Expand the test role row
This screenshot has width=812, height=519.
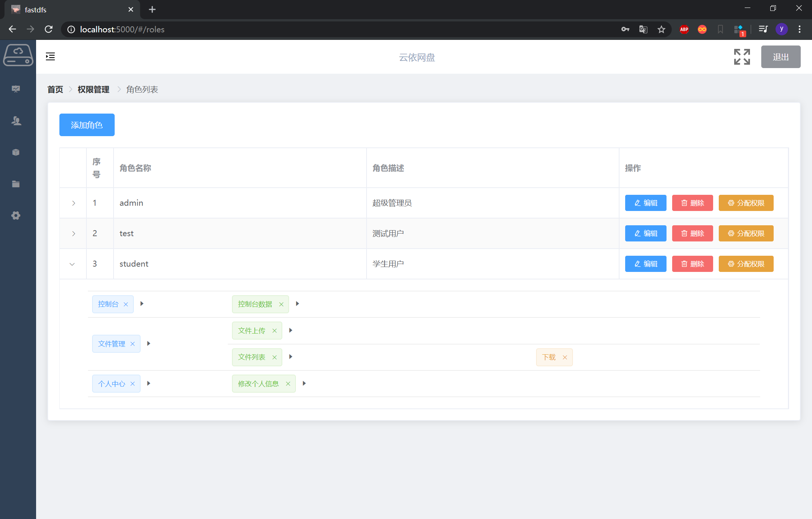pyautogui.click(x=74, y=234)
